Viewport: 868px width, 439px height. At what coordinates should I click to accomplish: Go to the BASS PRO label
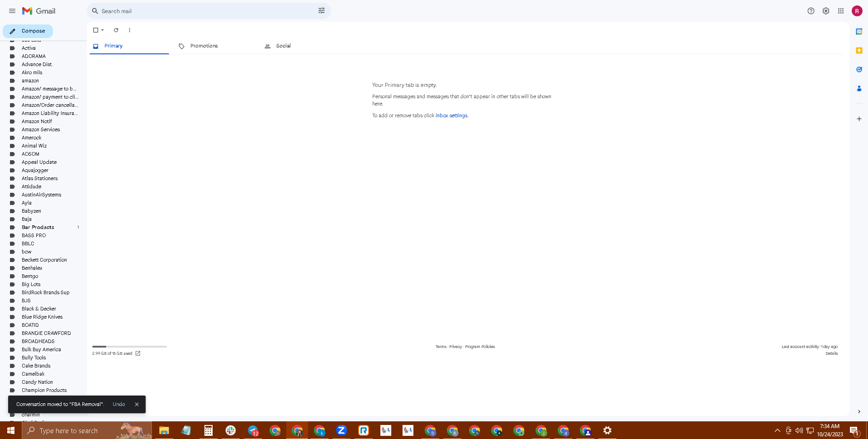pyautogui.click(x=34, y=236)
